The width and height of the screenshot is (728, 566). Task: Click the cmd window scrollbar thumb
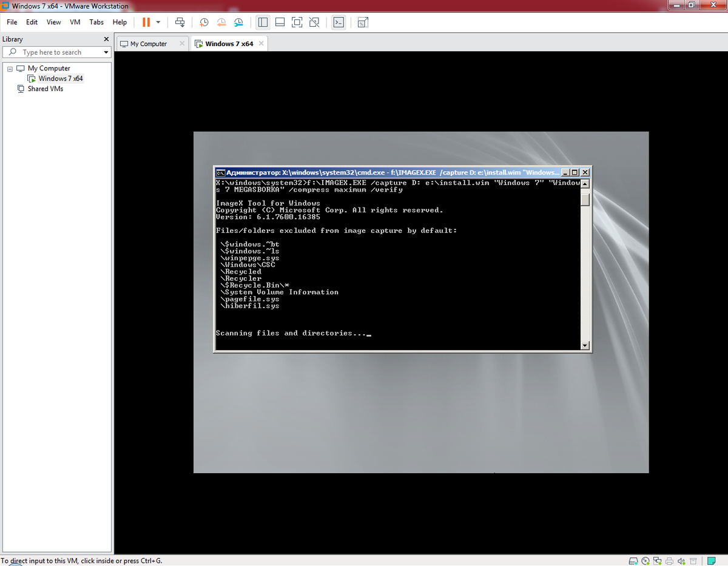[585, 199]
